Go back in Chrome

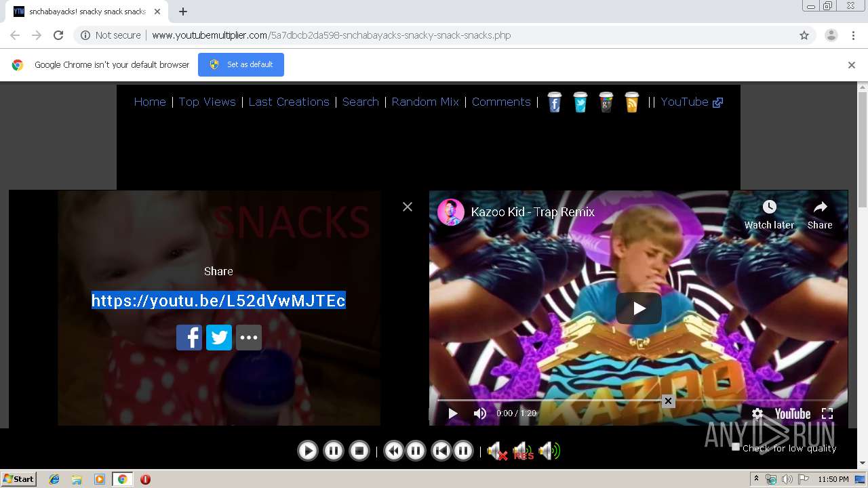15,35
